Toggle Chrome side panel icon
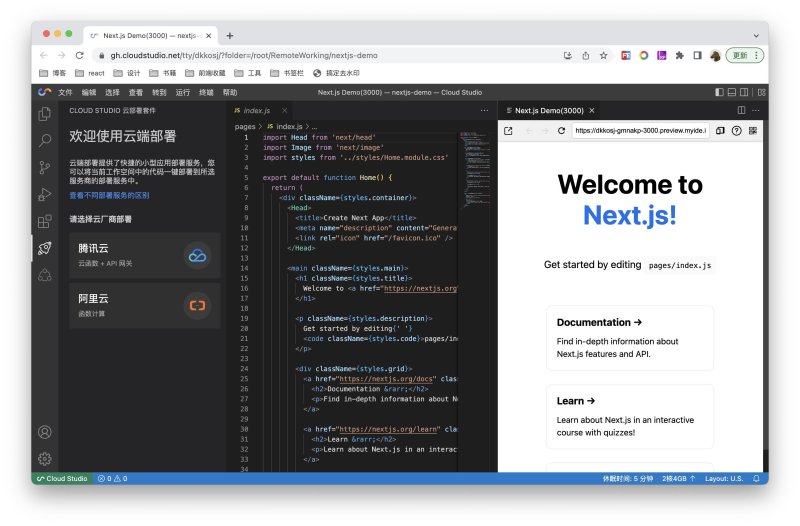This screenshot has width=800, height=526. click(697, 56)
